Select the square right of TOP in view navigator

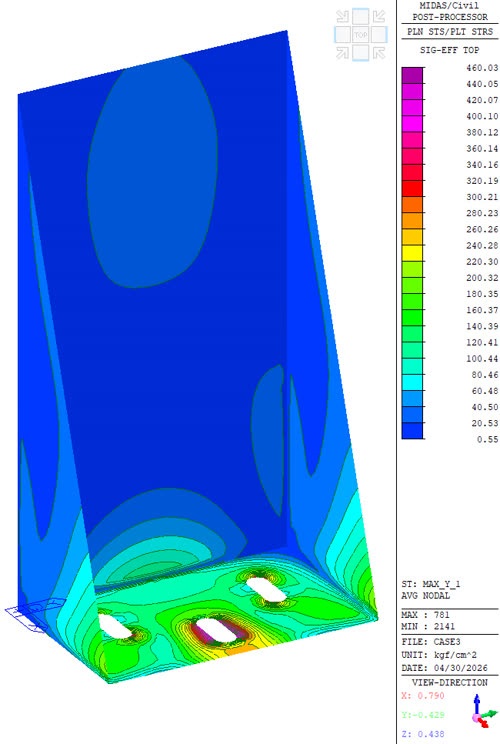point(379,35)
